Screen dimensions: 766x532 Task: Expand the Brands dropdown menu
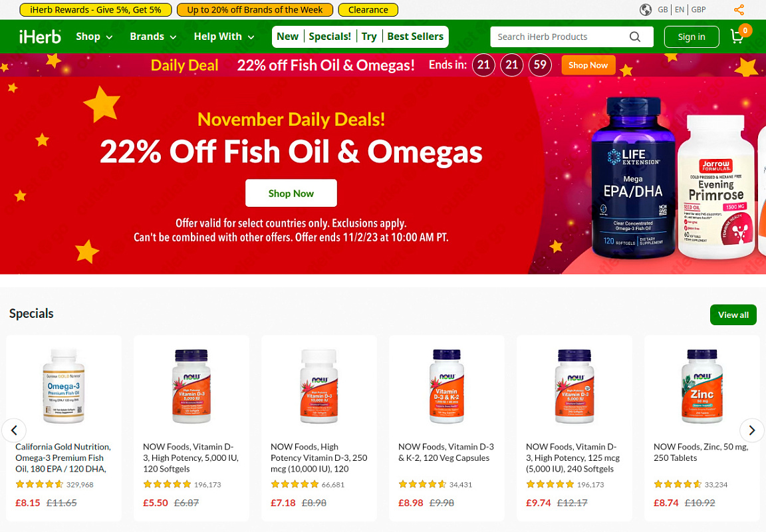[153, 37]
